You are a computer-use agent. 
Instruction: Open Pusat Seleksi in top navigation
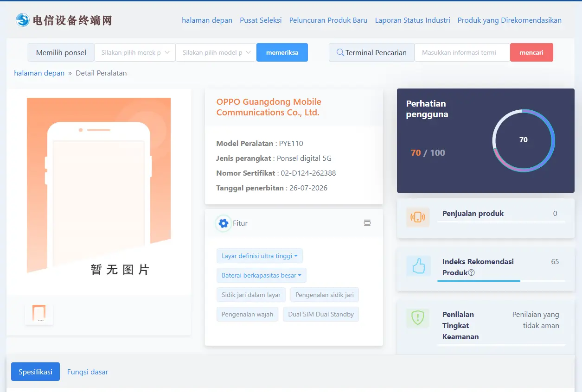(x=261, y=20)
